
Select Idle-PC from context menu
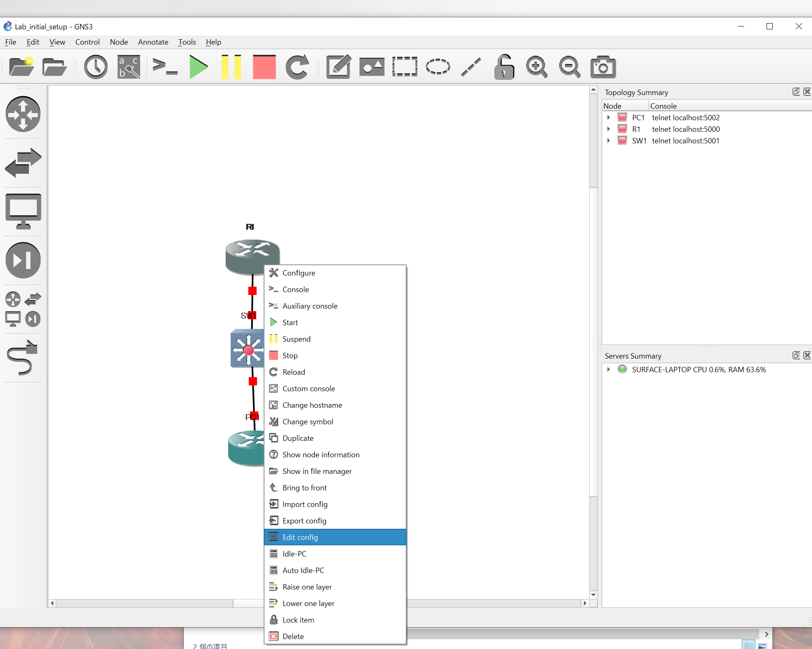pos(335,554)
